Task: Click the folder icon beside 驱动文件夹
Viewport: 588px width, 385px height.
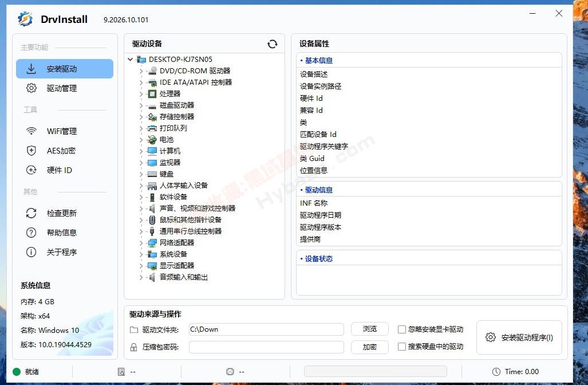Action: tap(134, 330)
